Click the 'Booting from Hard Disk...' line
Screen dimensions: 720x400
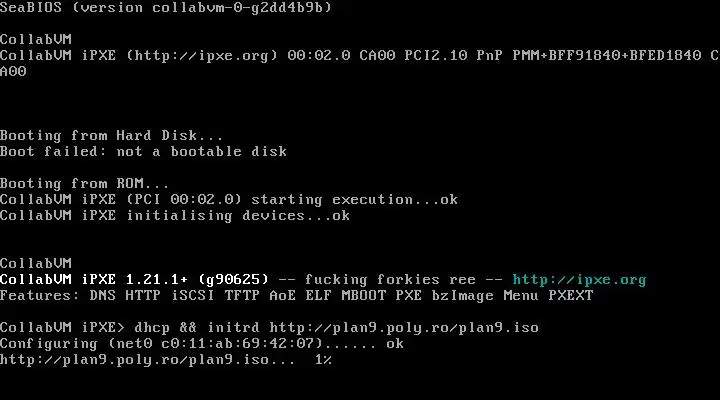111,135
